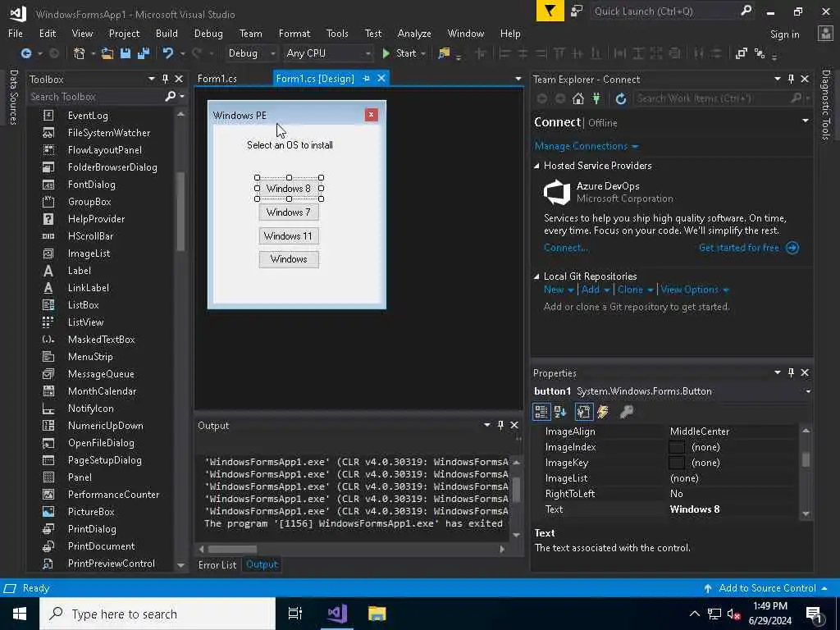Open the Connect page dropdown arrow

(x=806, y=121)
